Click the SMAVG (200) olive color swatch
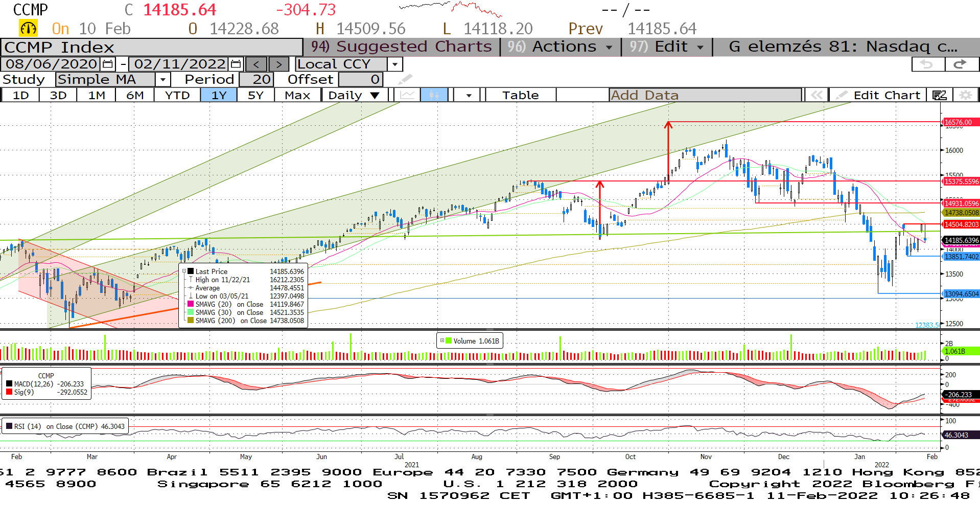980x524 pixels. [191, 321]
